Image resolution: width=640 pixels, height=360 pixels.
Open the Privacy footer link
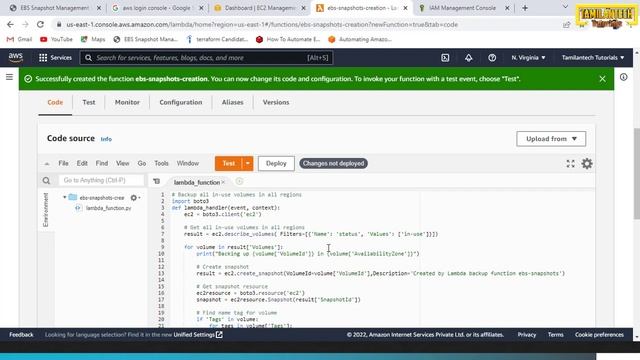point(527,335)
